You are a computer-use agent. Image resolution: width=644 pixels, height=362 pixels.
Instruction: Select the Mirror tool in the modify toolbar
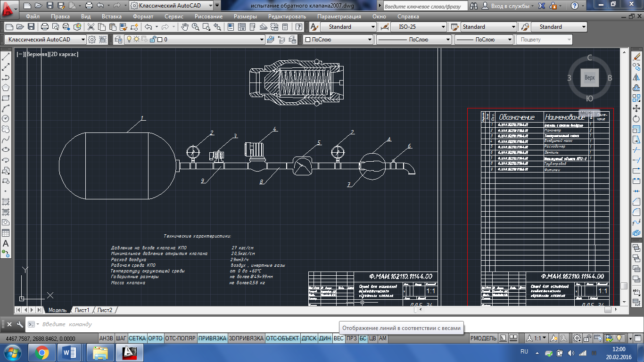636,78
